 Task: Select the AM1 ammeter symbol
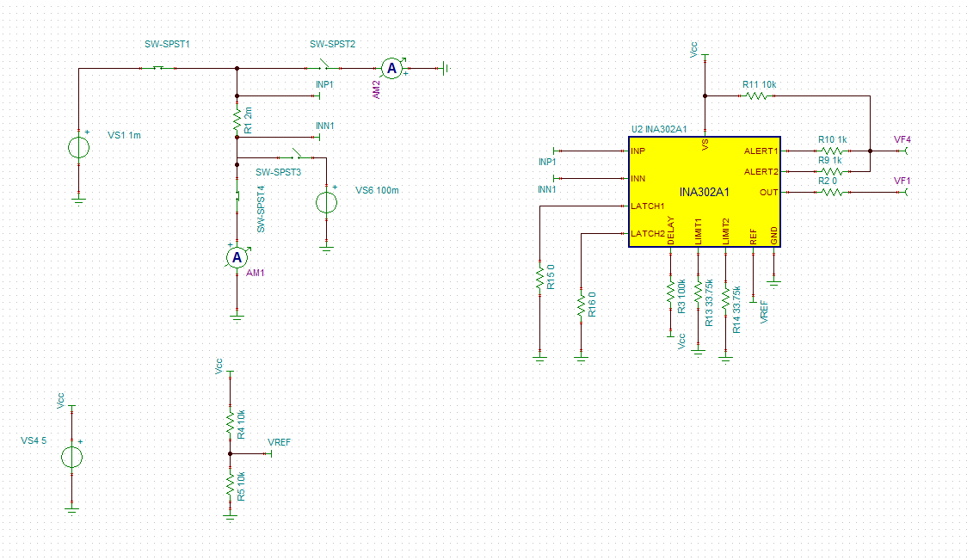tap(237, 258)
